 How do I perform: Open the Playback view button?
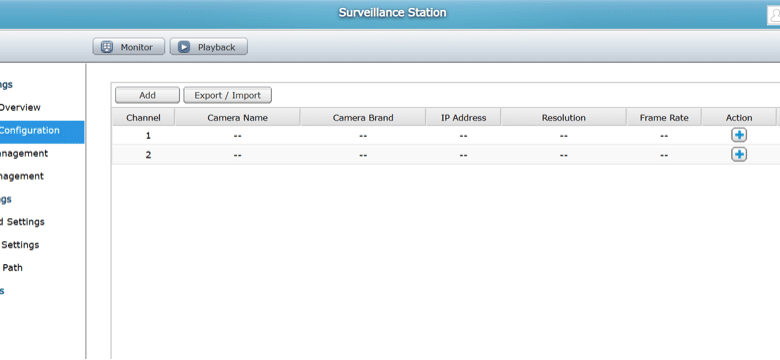(208, 47)
